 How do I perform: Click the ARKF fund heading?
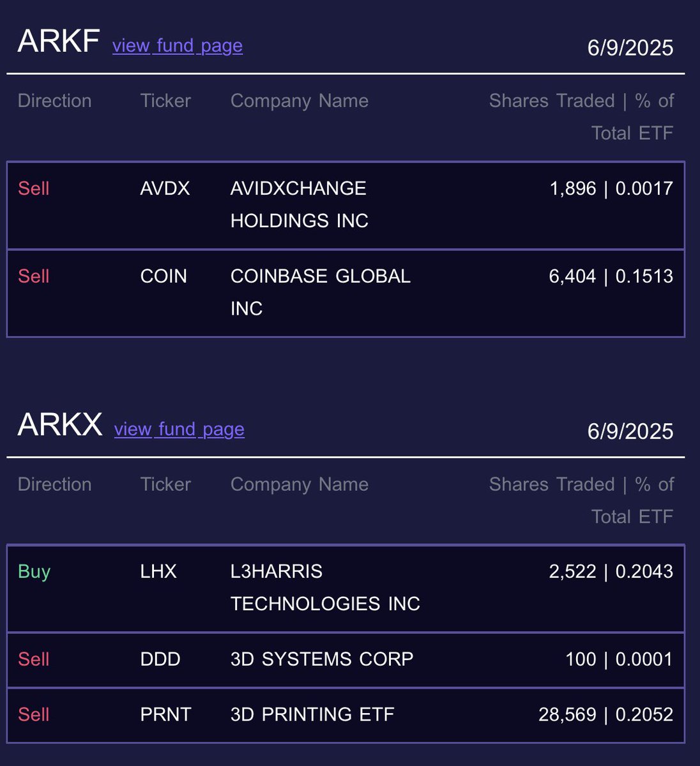(58, 42)
